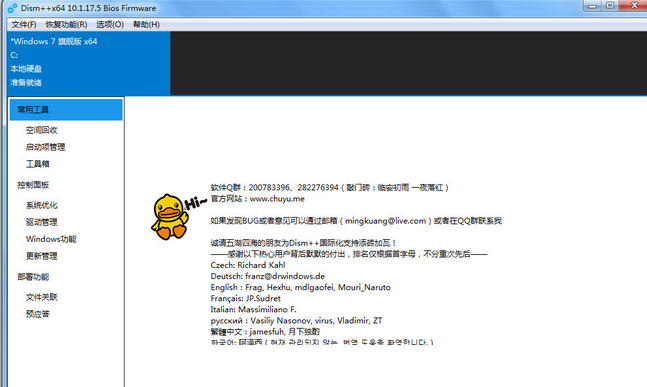Select the Windows 7 旗舰版 x64 image tile
The height and width of the screenshot is (387, 647).
pyautogui.click(x=88, y=63)
